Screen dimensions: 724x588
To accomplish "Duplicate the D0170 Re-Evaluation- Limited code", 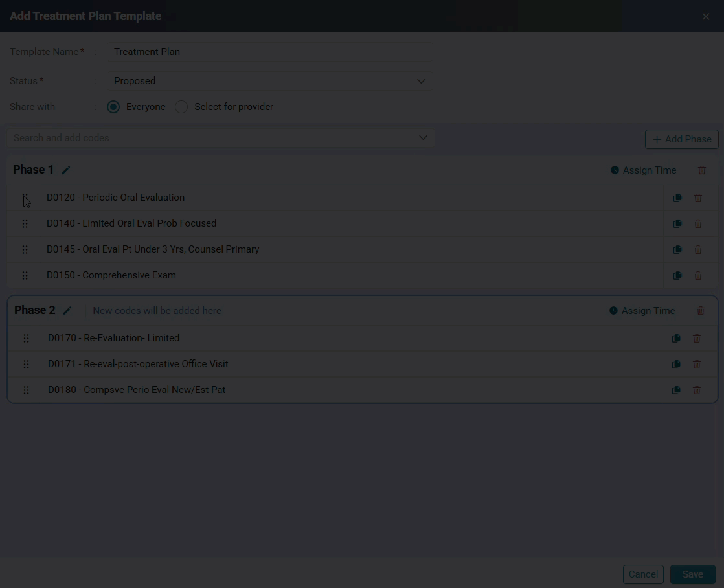I will pyautogui.click(x=676, y=338).
